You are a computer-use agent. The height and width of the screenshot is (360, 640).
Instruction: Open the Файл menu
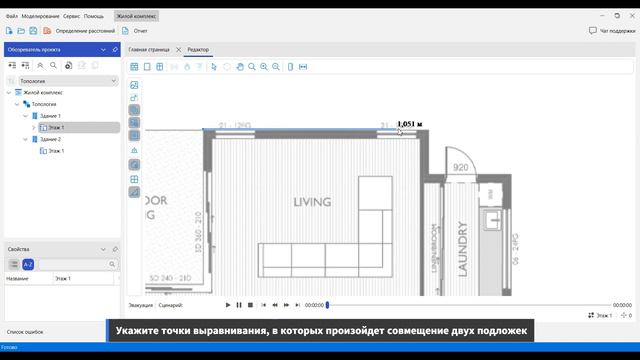click(x=12, y=16)
